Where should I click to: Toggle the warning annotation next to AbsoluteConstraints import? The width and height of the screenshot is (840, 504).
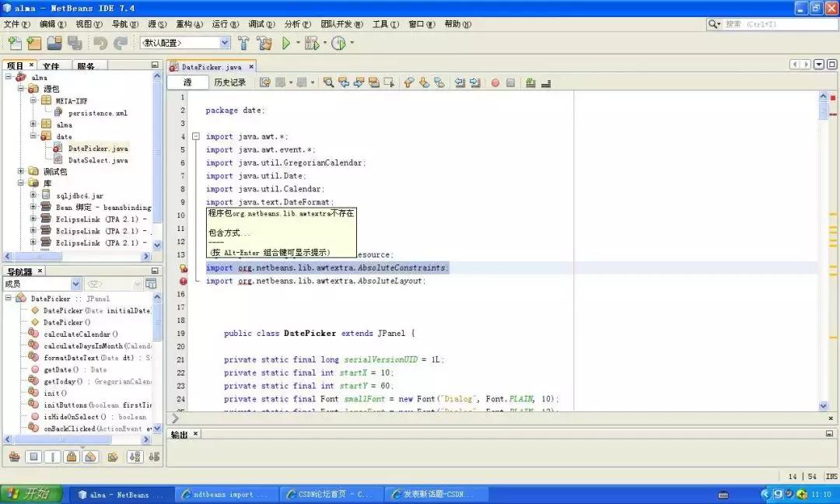(183, 268)
